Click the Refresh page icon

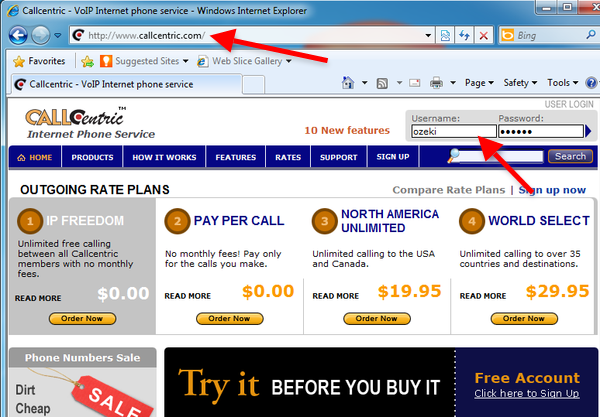tap(465, 35)
